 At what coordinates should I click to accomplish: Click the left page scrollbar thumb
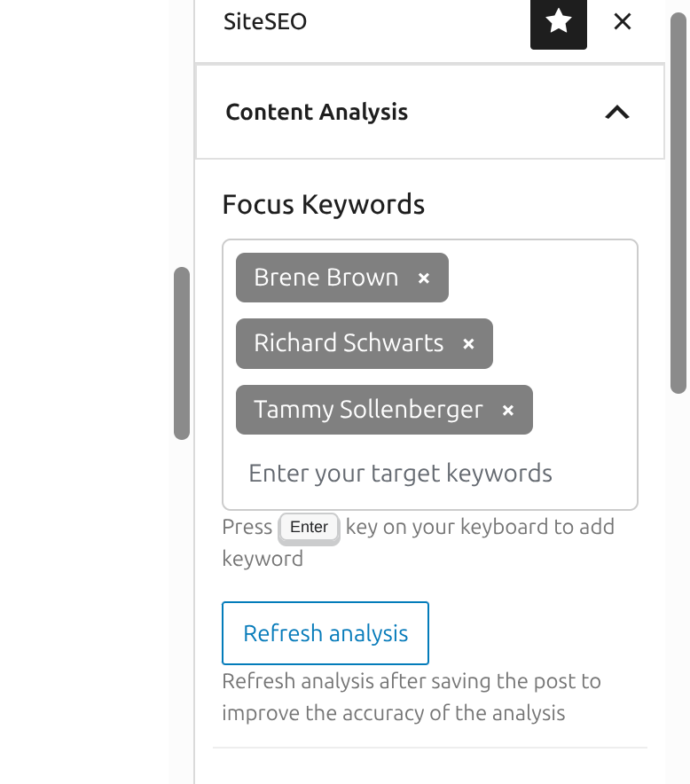(x=182, y=353)
